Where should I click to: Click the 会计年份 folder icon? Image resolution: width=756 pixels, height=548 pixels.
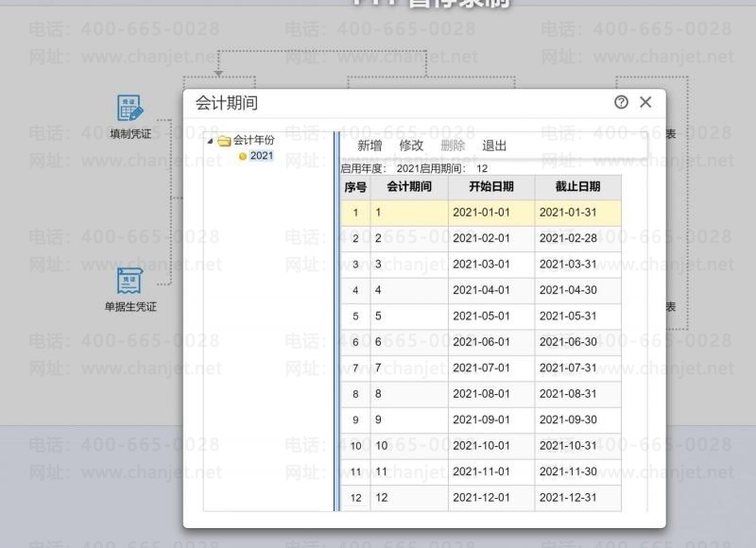pyautogui.click(x=224, y=141)
